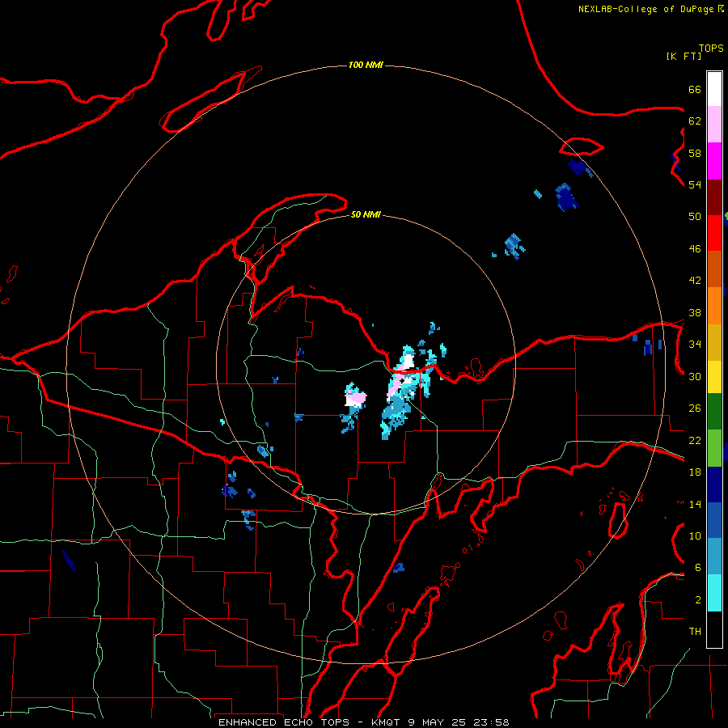This screenshot has height=728, width=728.
Task: Select the dark green legend swatch
Action: click(714, 412)
